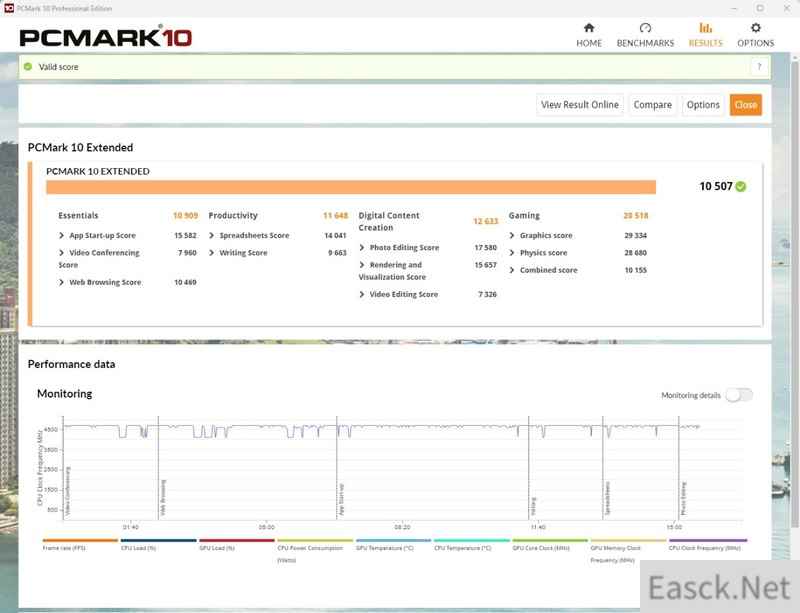This screenshot has width=800, height=613.
Task: Select the GPU Load (%) legend swatch
Action: coord(237,540)
